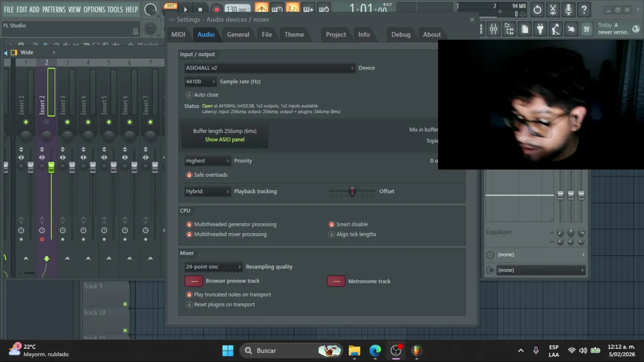644x362 pixels.
Task: Open the Wide mixer layout dropdown
Action: pyautogui.click(x=32, y=52)
